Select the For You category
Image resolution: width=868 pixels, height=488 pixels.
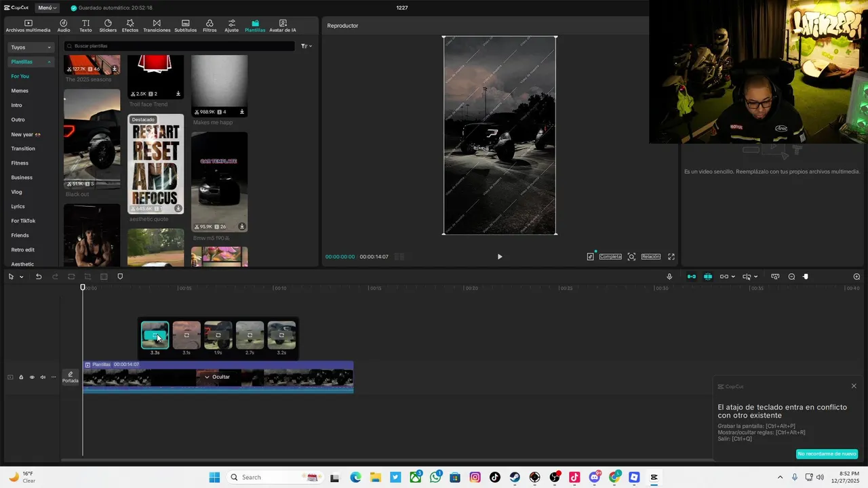point(20,76)
